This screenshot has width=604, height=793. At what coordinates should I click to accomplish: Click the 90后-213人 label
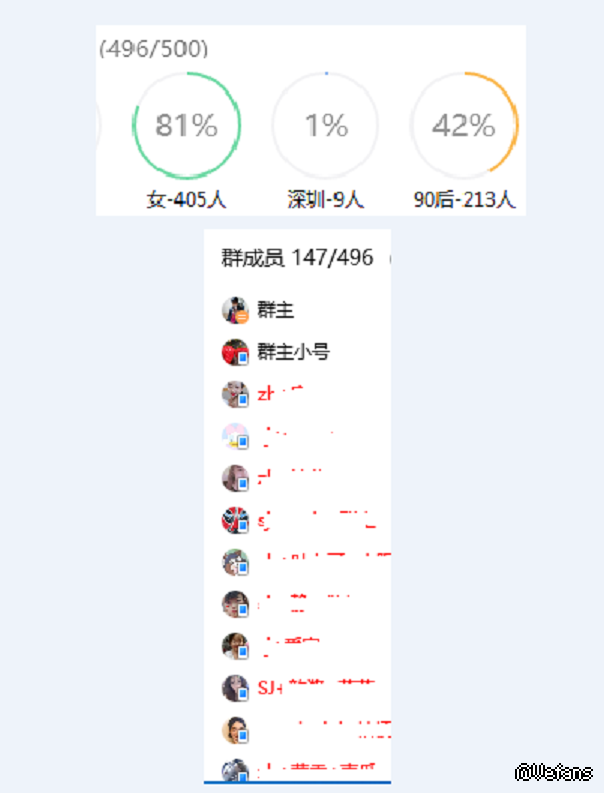click(464, 200)
